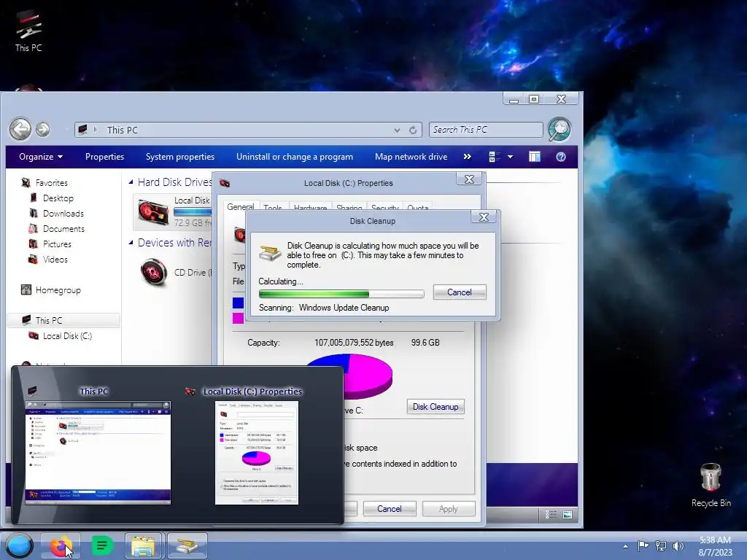Collapse Devices with Removable Storage group

pyautogui.click(x=131, y=242)
